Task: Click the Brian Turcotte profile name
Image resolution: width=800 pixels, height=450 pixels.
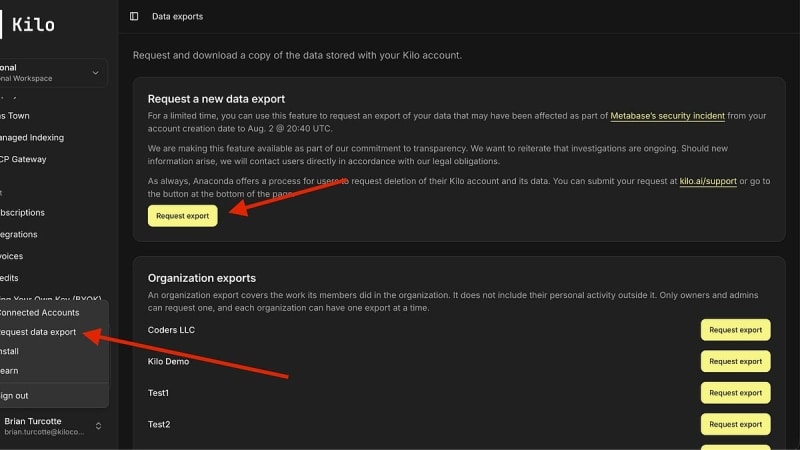Action: click(x=33, y=421)
